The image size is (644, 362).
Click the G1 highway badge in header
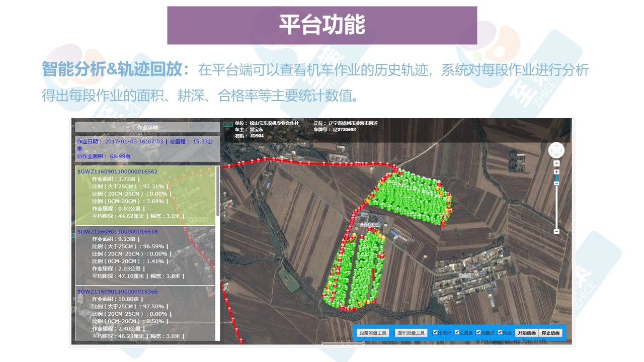[x=228, y=124]
